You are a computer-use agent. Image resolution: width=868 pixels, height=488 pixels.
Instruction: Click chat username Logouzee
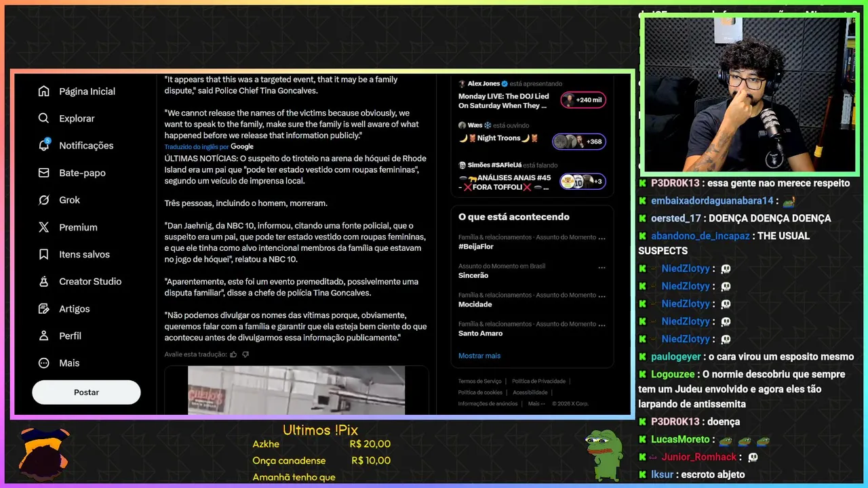point(673,374)
